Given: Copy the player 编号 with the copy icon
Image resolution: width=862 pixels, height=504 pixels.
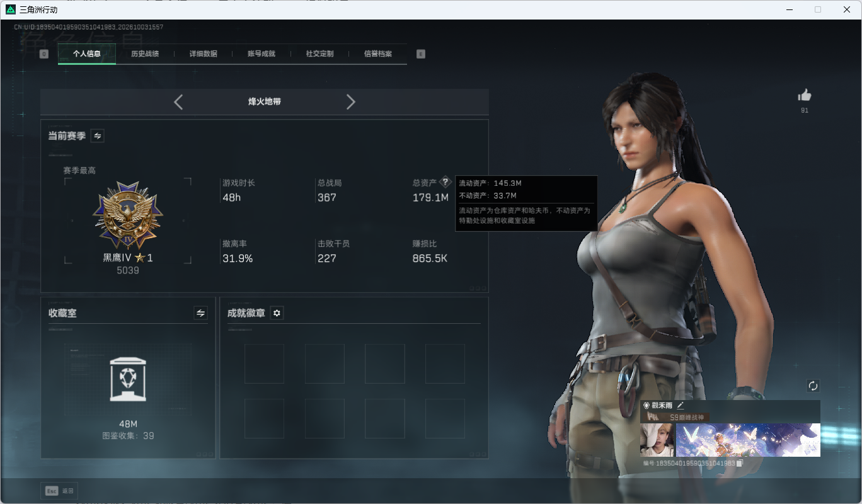Looking at the screenshot, I should (740, 463).
